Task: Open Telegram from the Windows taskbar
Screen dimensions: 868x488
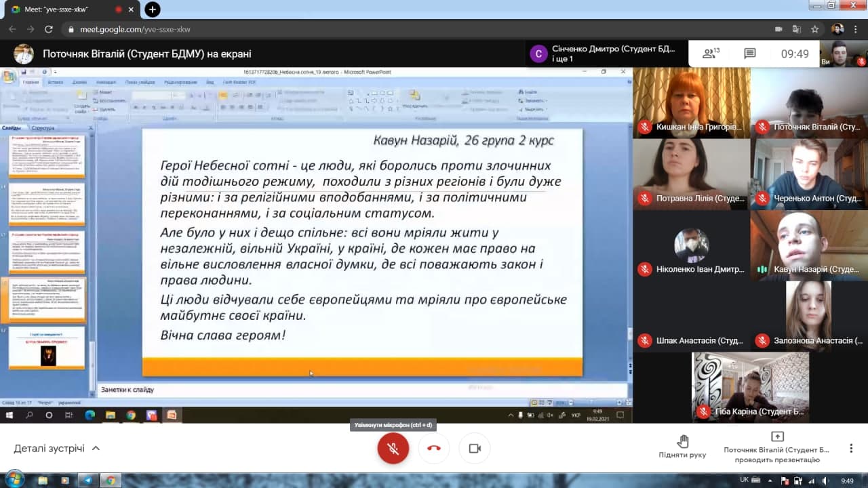Action: pos(87,481)
